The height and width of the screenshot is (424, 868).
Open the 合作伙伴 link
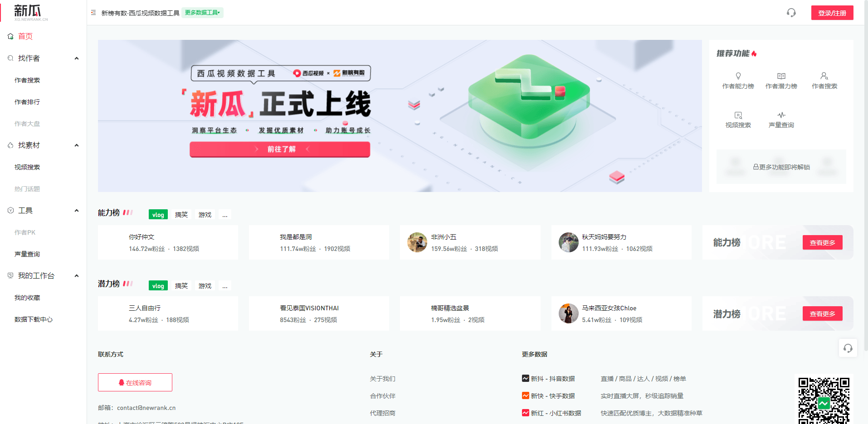pyautogui.click(x=383, y=396)
